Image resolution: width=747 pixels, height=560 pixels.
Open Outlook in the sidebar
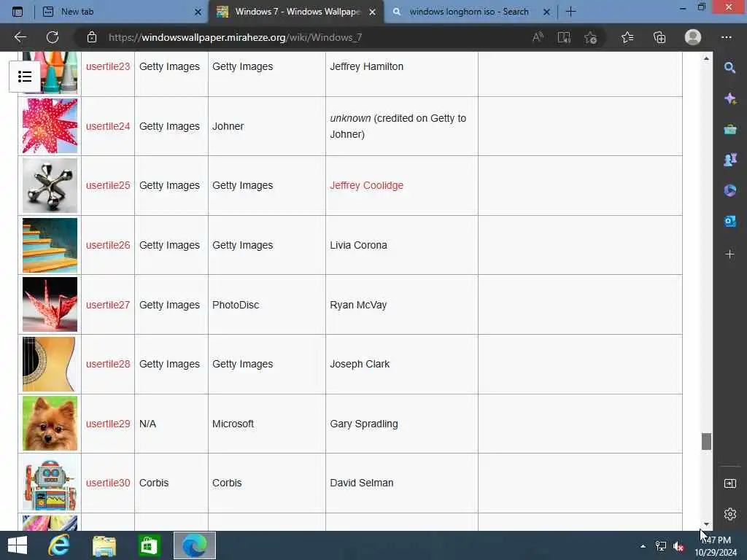(x=729, y=222)
